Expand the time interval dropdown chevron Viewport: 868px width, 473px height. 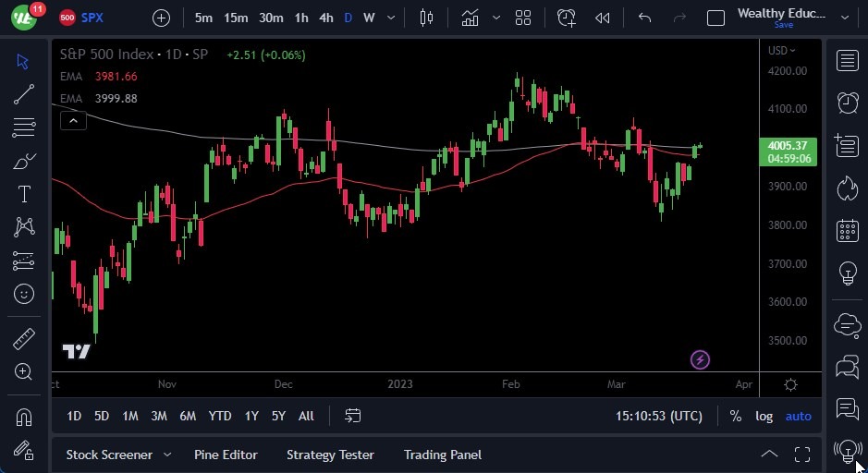[391, 18]
